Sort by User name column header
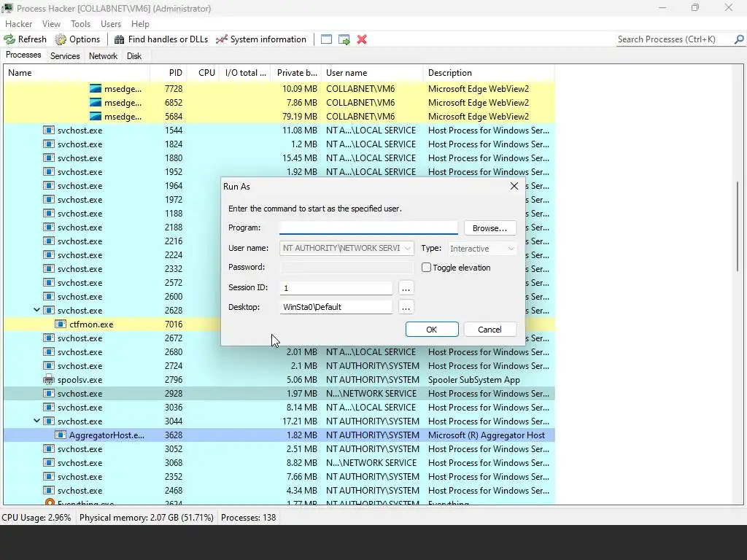 [372, 73]
